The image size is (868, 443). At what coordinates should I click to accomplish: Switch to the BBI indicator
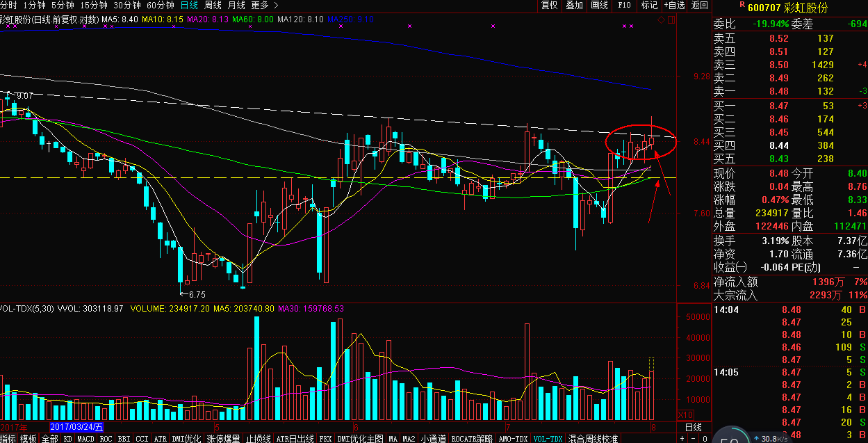[124, 439]
